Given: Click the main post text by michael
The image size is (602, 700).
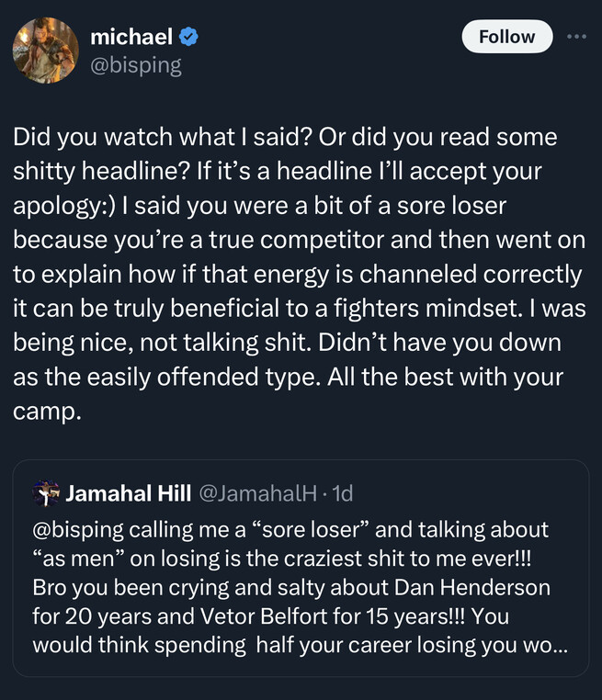Looking at the screenshot, I should 300,274.
